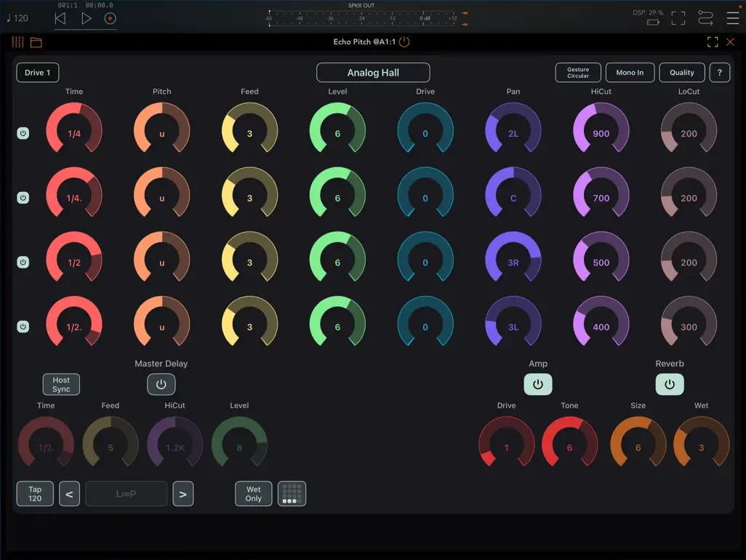Click the 120 tempo display
The image size is (746, 560).
click(17, 18)
